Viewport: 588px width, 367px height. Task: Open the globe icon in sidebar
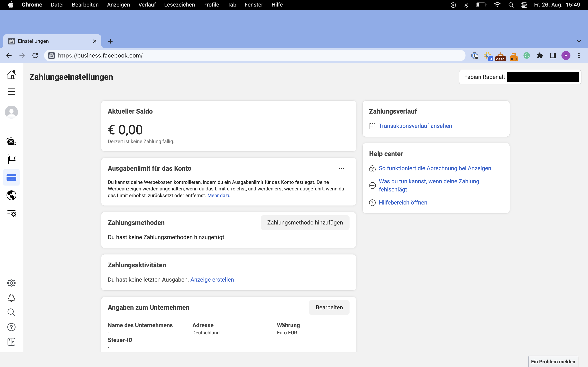click(x=11, y=195)
